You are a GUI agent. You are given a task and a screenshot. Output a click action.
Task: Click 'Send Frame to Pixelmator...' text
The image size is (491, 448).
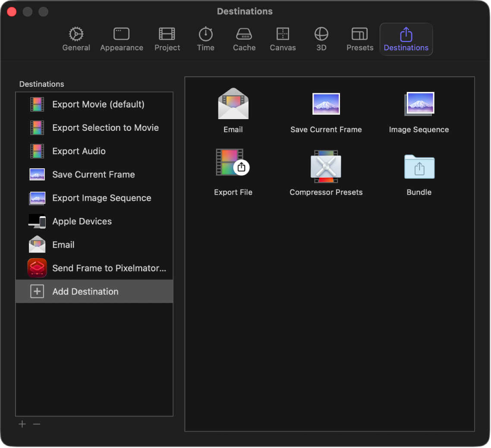[x=109, y=268]
